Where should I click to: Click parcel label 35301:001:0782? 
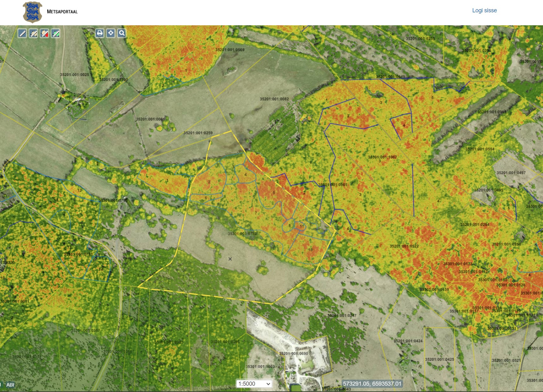tap(242, 234)
